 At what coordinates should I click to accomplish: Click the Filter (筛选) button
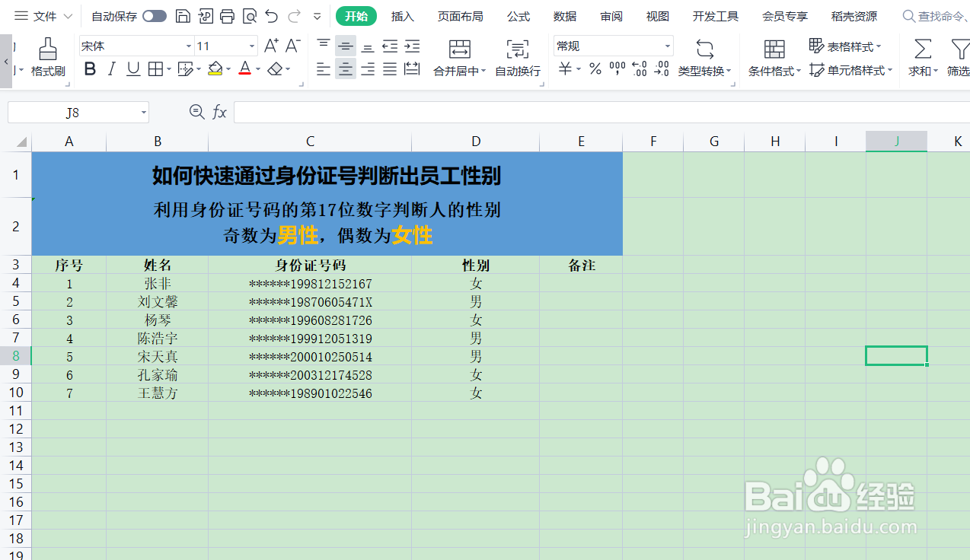(x=959, y=57)
